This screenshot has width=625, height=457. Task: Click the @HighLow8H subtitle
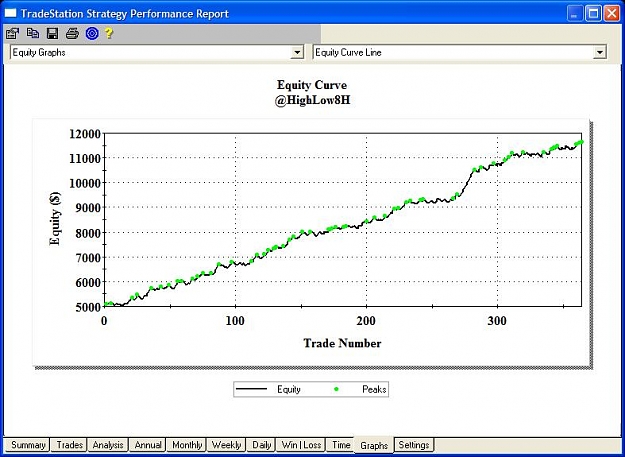312,100
